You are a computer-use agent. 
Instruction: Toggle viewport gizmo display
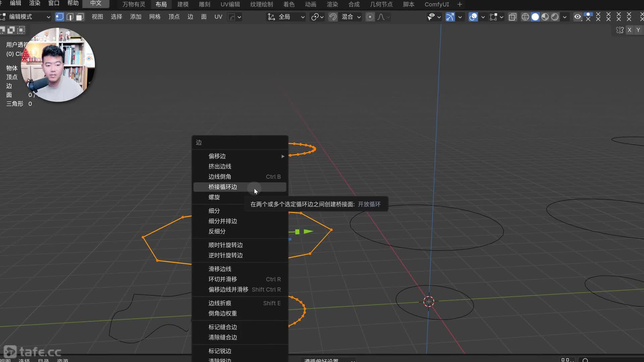450,17
